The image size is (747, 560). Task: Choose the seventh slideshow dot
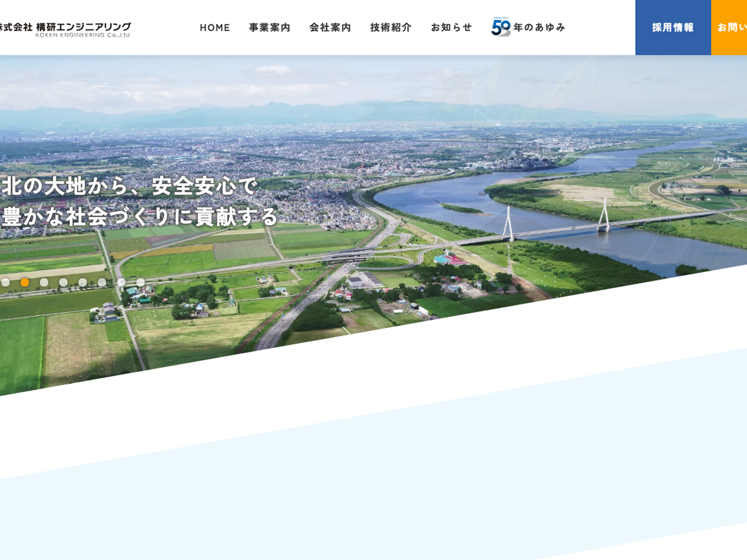click(x=121, y=282)
